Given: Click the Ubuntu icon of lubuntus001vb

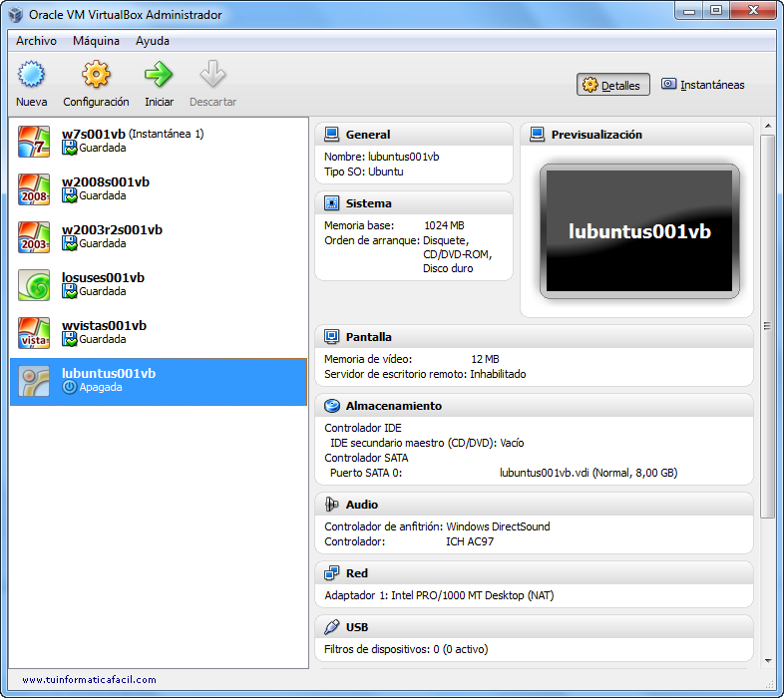Looking at the screenshot, I should coord(34,381).
